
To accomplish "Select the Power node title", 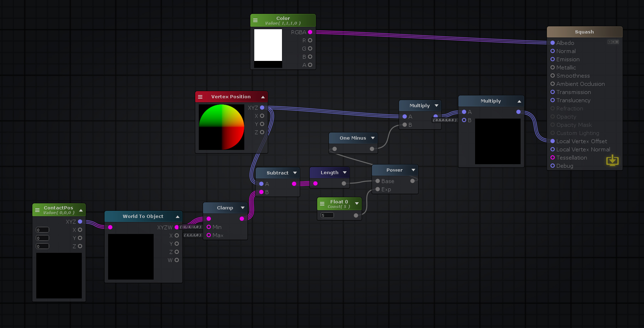I will coord(394,170).
